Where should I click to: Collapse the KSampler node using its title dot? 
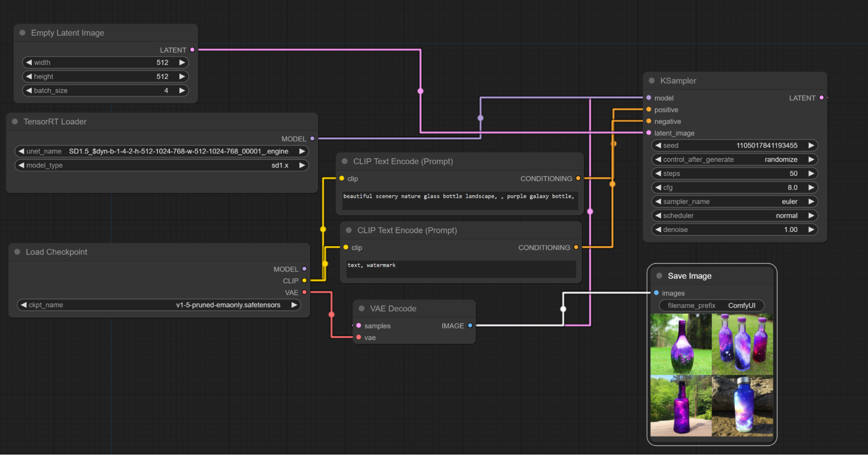tap(651, 81)
